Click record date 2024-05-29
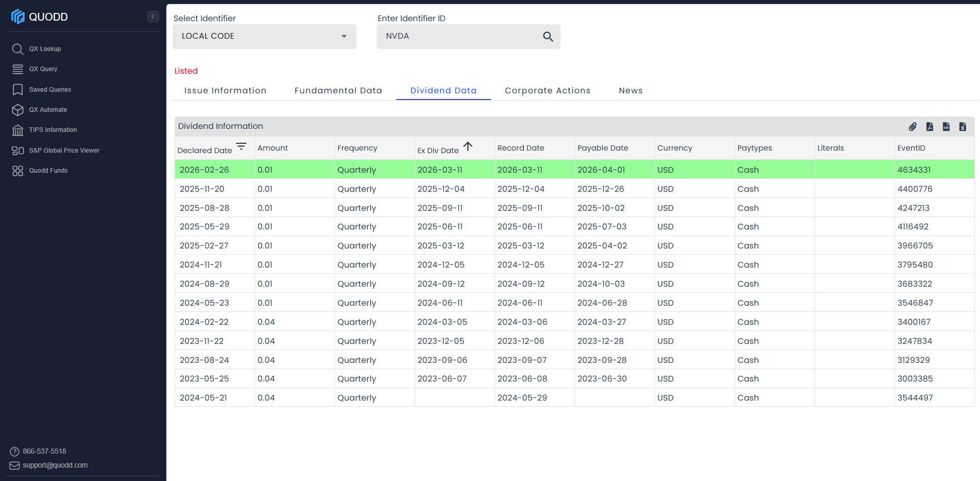The height and width of the screenshot is (481, 980). (522, 398)
